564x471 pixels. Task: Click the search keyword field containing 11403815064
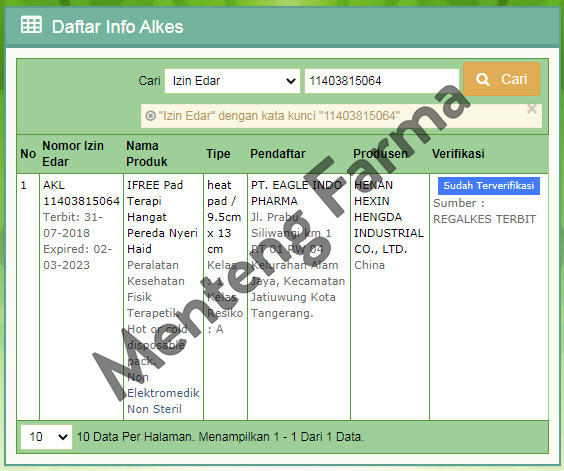click(x=382, y=81)
